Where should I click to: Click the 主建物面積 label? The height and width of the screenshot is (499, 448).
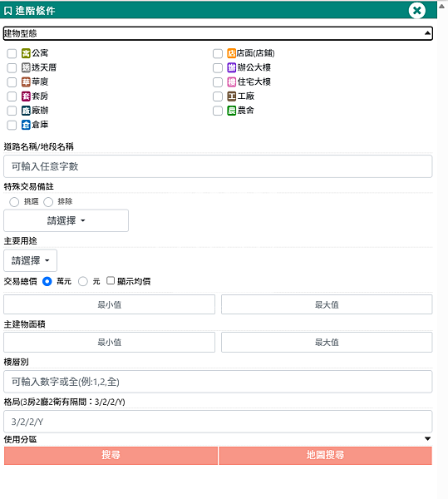pos(25,324)
